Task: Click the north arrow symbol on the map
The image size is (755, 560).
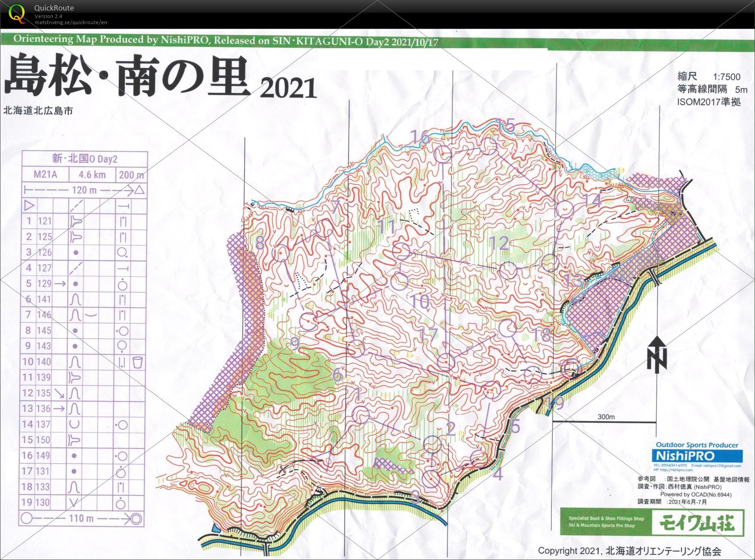Action: point(657,355)
